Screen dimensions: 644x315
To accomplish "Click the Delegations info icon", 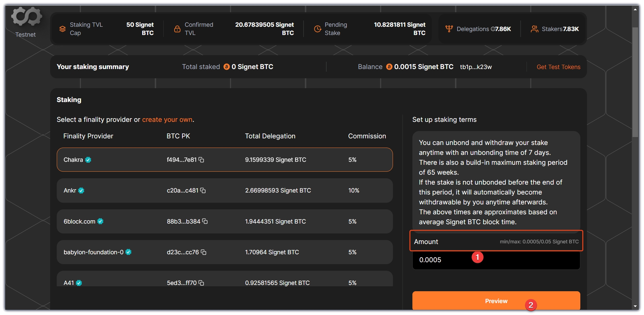I will [493, 29].
